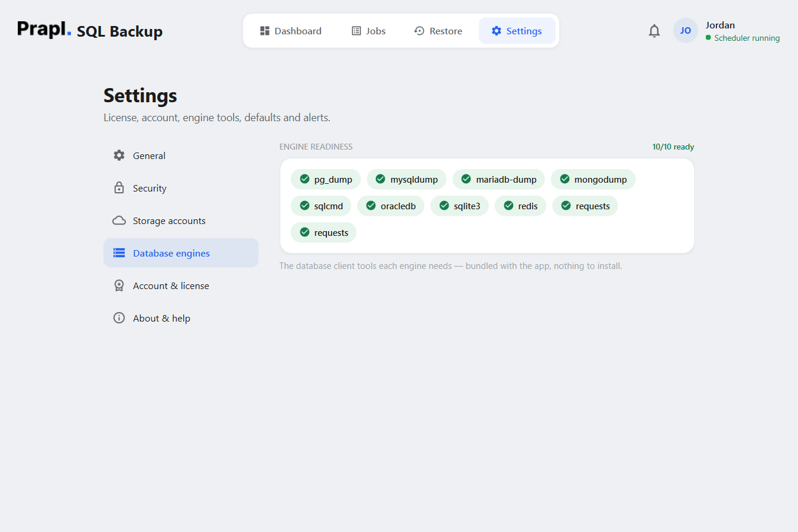Switch to the Jobs tab
The width and height of the screenshot is (798, 532).
click(x=369, y=31)
